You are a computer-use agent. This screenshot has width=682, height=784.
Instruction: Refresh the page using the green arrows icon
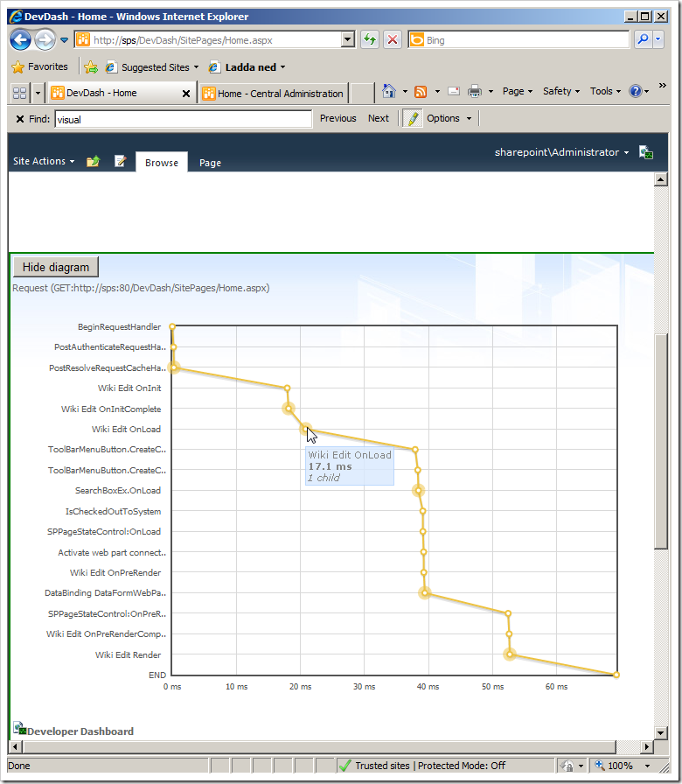pos(370,40)
